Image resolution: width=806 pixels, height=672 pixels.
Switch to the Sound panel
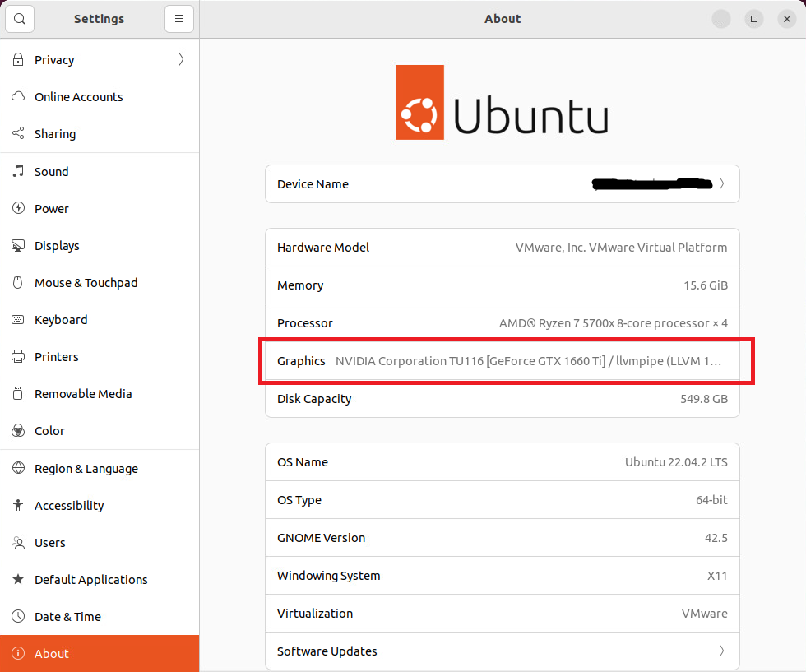[100, 171]
